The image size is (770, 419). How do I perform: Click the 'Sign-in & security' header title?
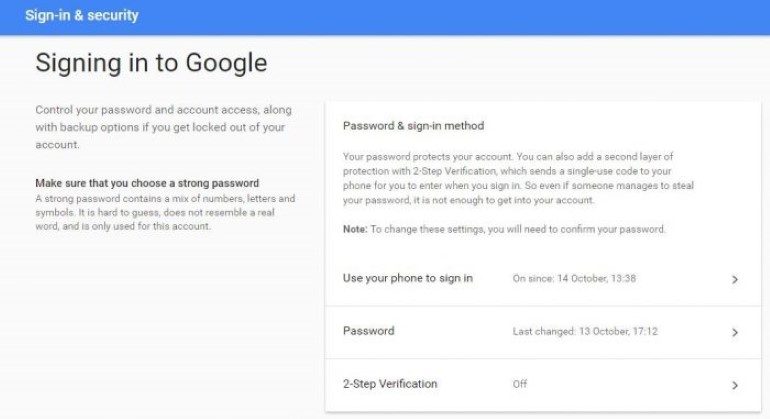tap(82, 16)
